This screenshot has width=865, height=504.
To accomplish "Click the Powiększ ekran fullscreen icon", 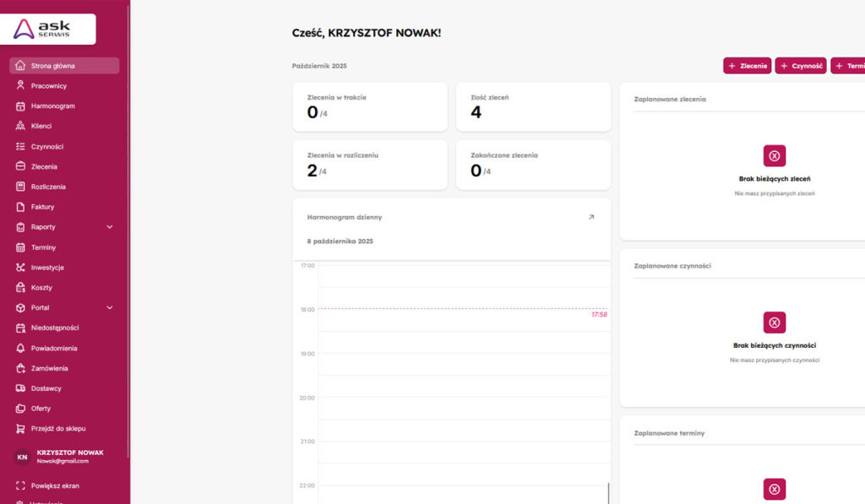I will point(21,486).
